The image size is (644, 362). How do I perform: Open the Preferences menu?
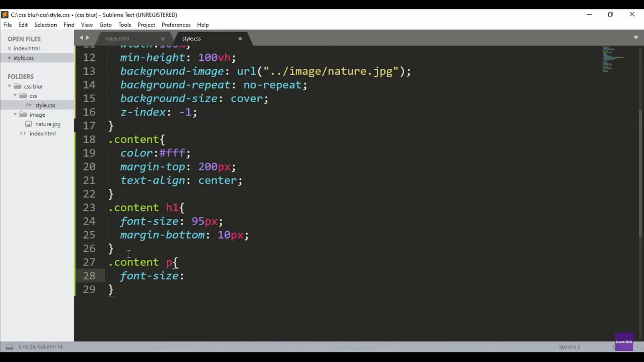tap(175, 25)
